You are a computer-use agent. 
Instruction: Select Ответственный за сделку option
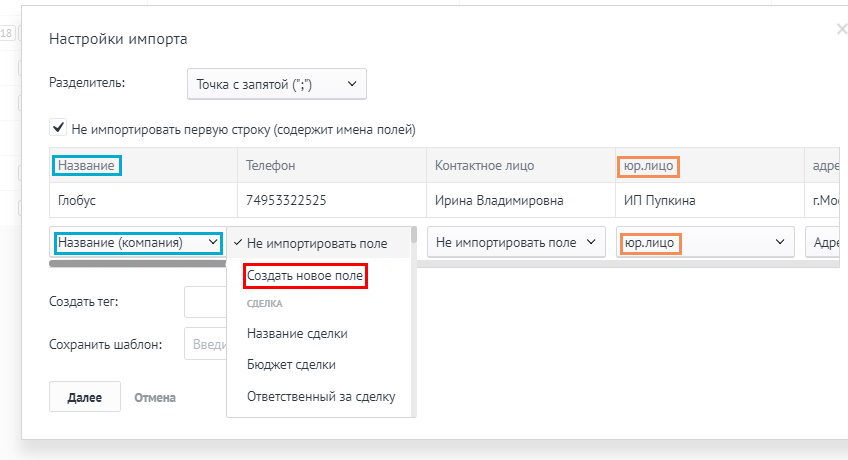[x=321, y=397]
